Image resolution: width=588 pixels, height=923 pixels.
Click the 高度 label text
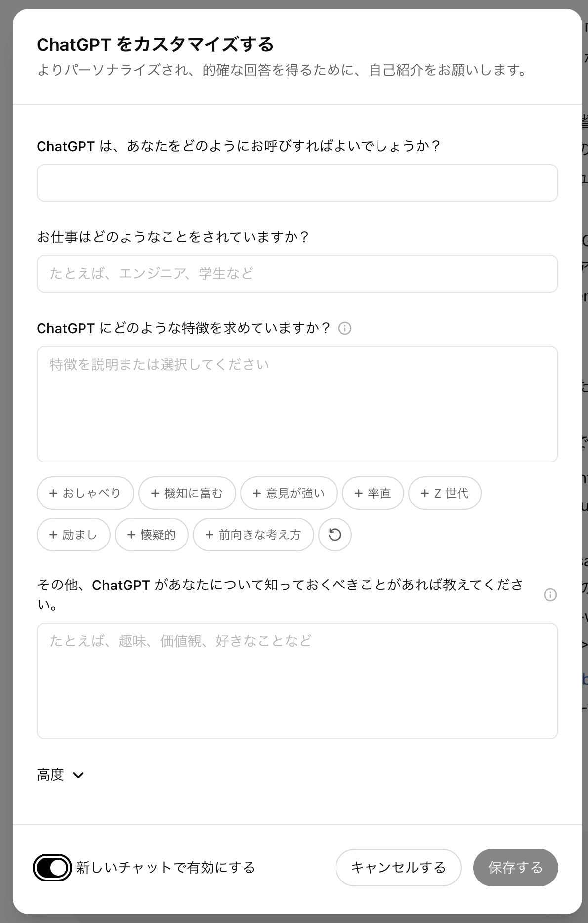tap(50, 775)
